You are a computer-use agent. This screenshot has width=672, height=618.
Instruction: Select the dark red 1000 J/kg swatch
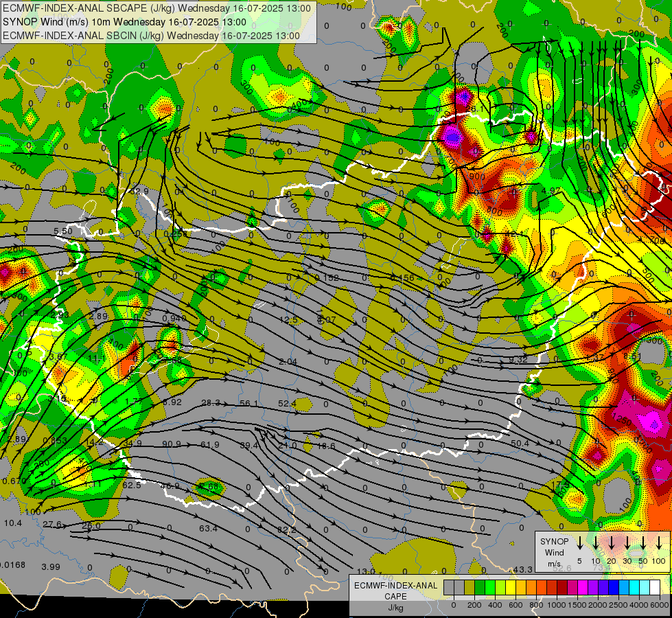tap(562, 588)
